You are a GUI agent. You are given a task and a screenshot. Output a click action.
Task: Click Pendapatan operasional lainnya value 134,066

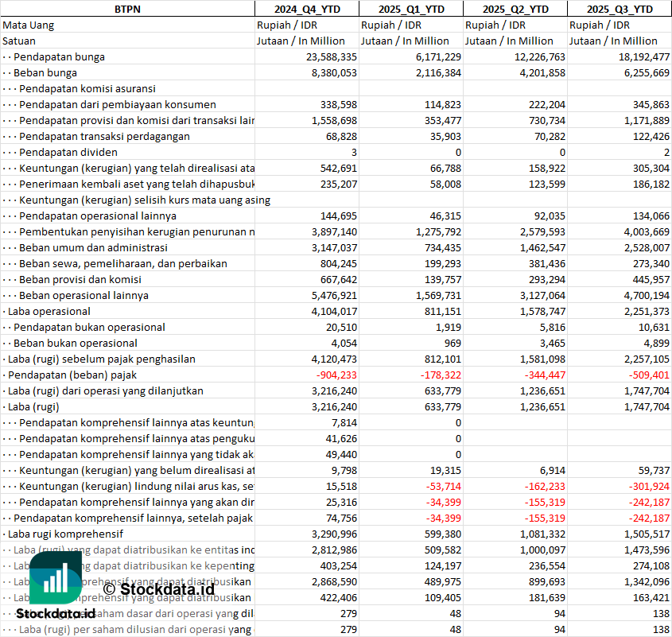(x=651, y=216)
